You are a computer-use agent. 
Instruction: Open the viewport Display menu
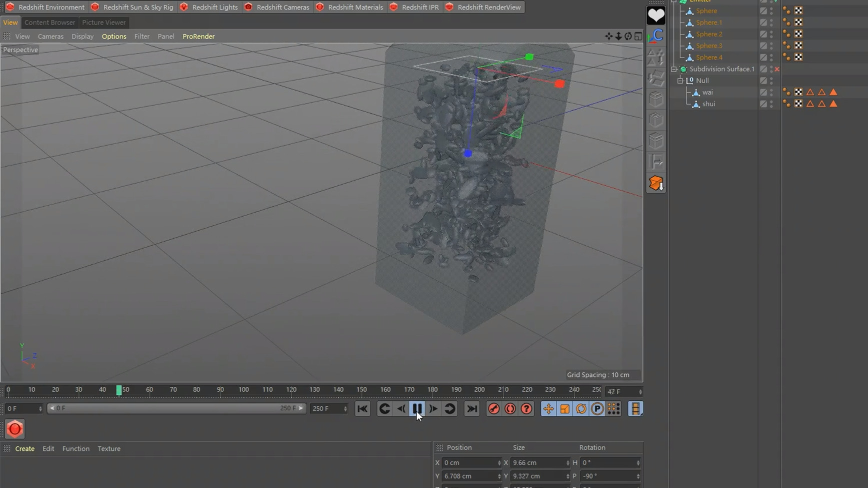pyautogui.click(x=82, y=36)
